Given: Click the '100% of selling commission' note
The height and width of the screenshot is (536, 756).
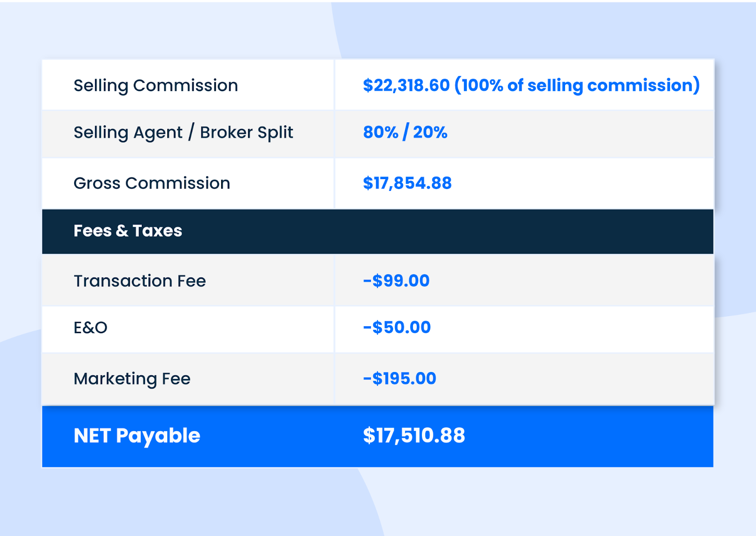Looking at the screenshot, I should (x=577, y=86).
